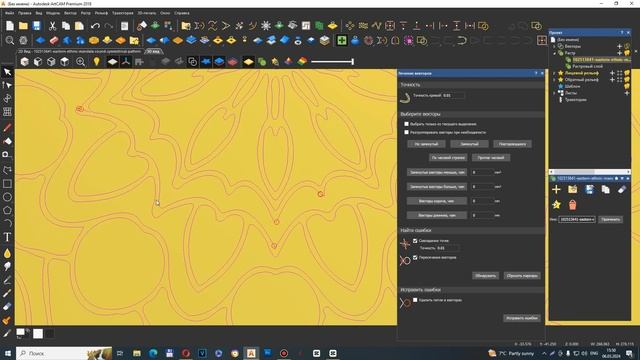Toggle 'Разгруппировать векторы при необходимости' checkbox

tap(407, 132)
